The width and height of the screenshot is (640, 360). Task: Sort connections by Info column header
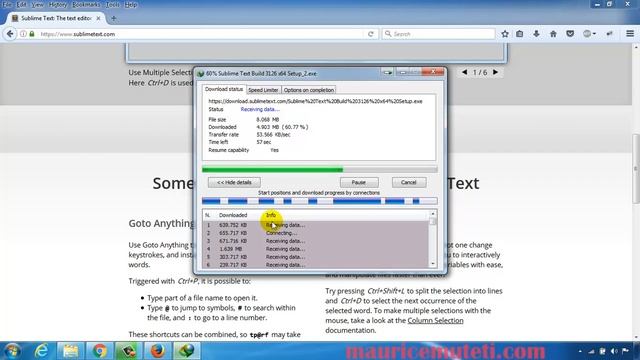(x=271, y=215)
